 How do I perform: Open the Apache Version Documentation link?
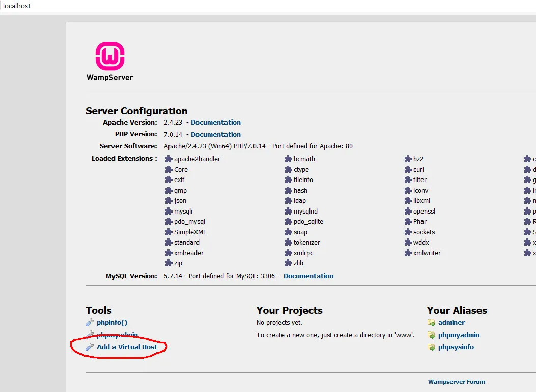click(216, 122)
